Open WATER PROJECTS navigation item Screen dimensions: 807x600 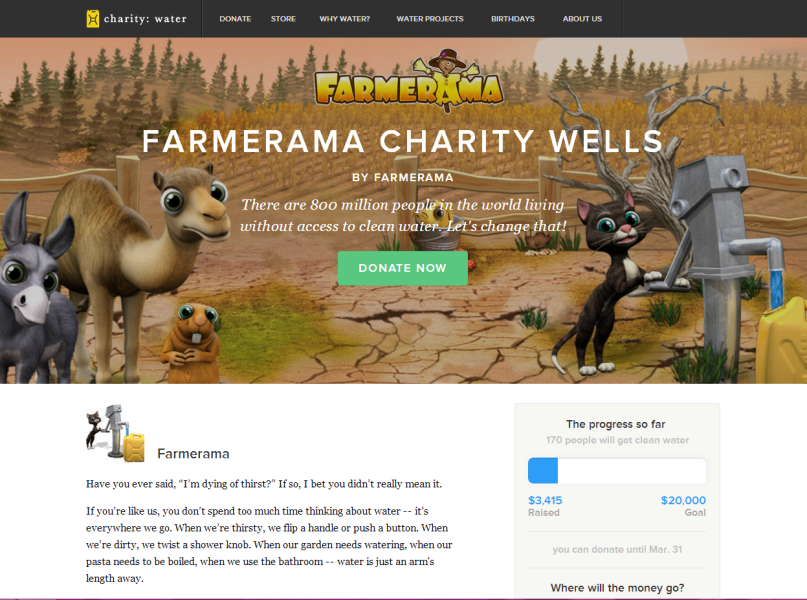(x=430, y=19)
